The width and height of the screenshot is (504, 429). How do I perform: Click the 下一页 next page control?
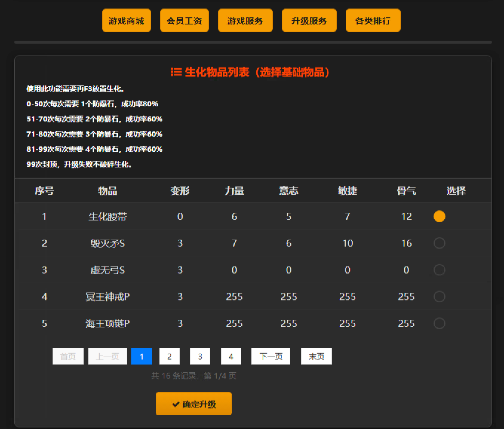270,356
